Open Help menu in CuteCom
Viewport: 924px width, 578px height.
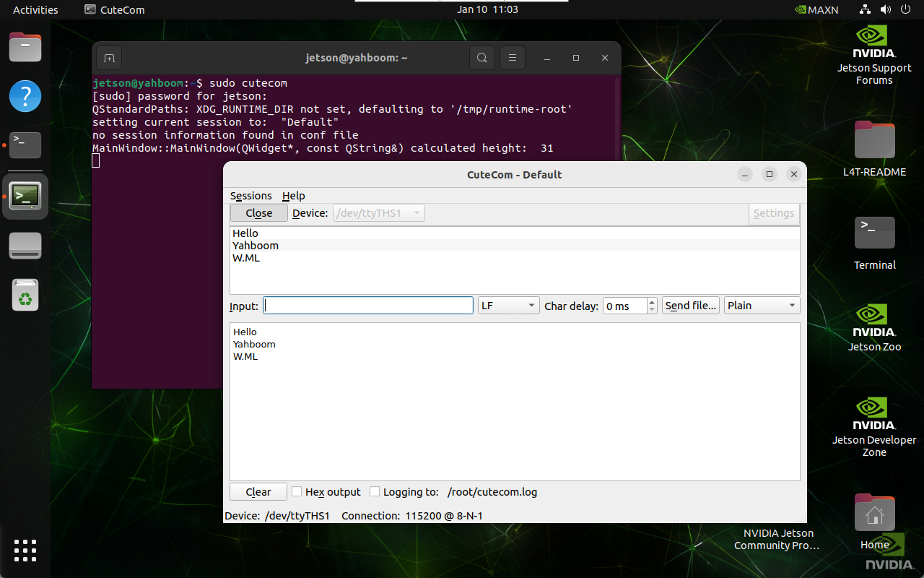[293, 196]
